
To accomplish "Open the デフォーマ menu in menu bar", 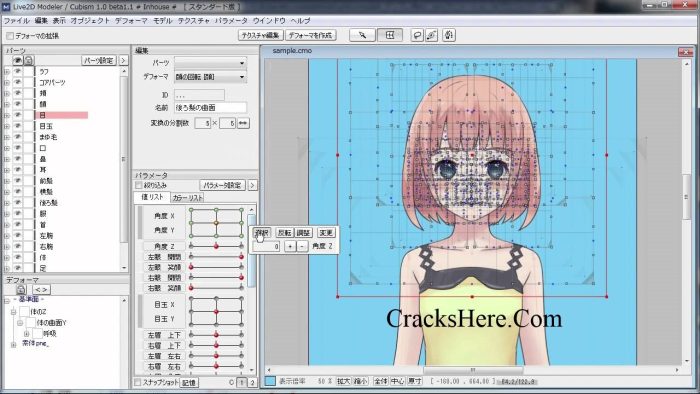I will point(131,21).
